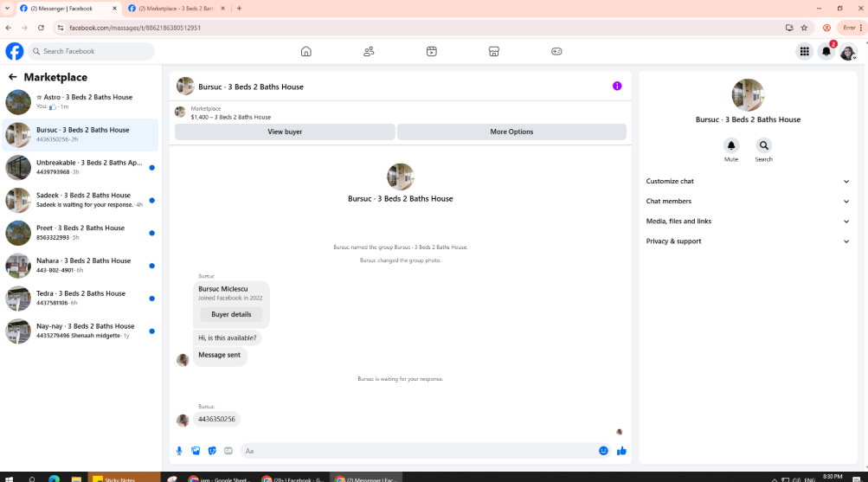Viewport: 868px width, 482px height.
Task: Focus the Search Facebook field
Action: (92, 51)
